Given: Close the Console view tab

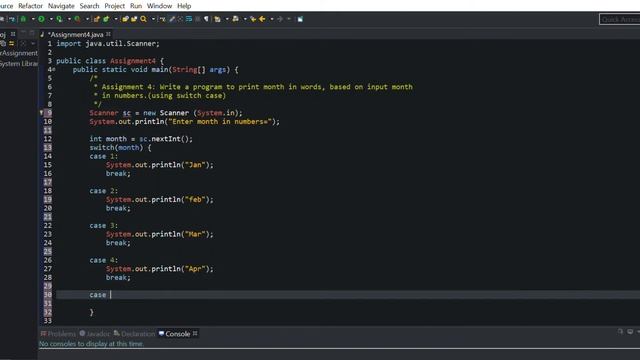Looking at the screenshot, I should click(x=195, y=333).
